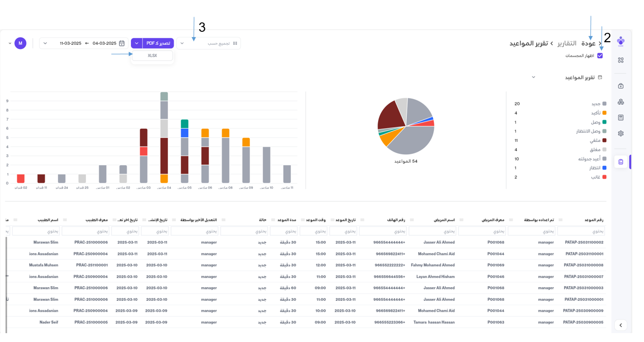Open the dashboard grid icon in sidebar
Image resolution: width=644 pixels, height=342 pixels.
point(621,60)
